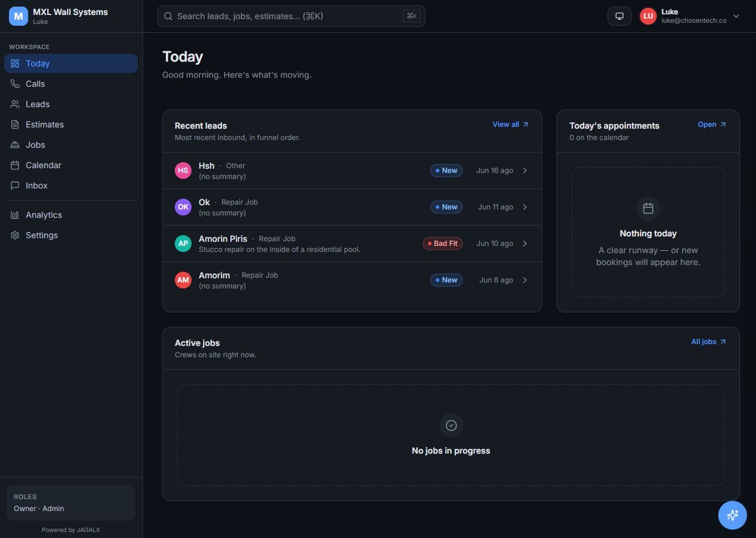Click the Jun 11 ago timestamp

pos(496,207)
